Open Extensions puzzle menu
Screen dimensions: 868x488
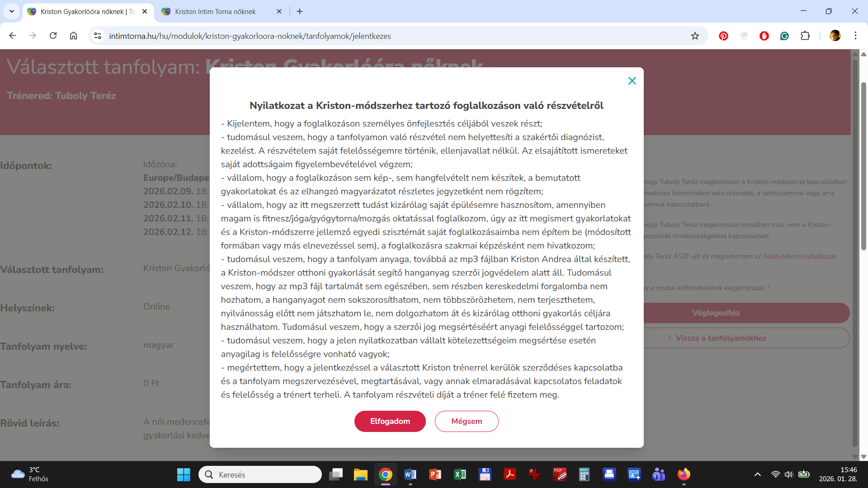(x=805, y=36)
